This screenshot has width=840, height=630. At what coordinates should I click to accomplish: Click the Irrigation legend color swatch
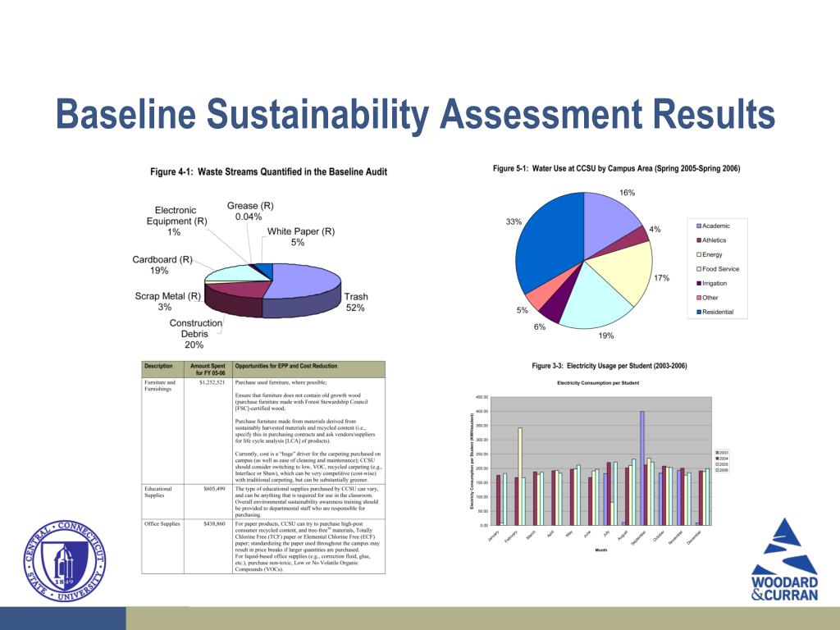tap(699, 283)
